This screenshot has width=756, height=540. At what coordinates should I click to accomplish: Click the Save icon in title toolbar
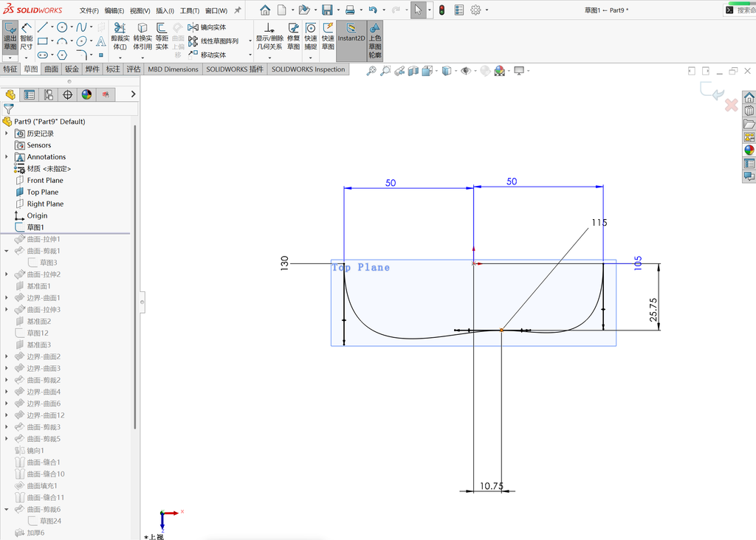[x=327, y=10]
